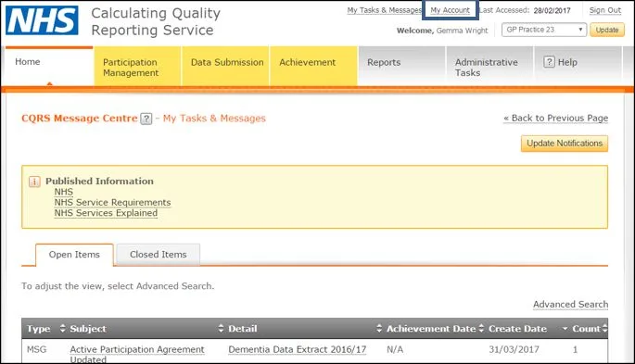The width and height of the screenshot is (635, 364).
Task: Click the question mark icon on Help tab
Action: pos(549,62)
